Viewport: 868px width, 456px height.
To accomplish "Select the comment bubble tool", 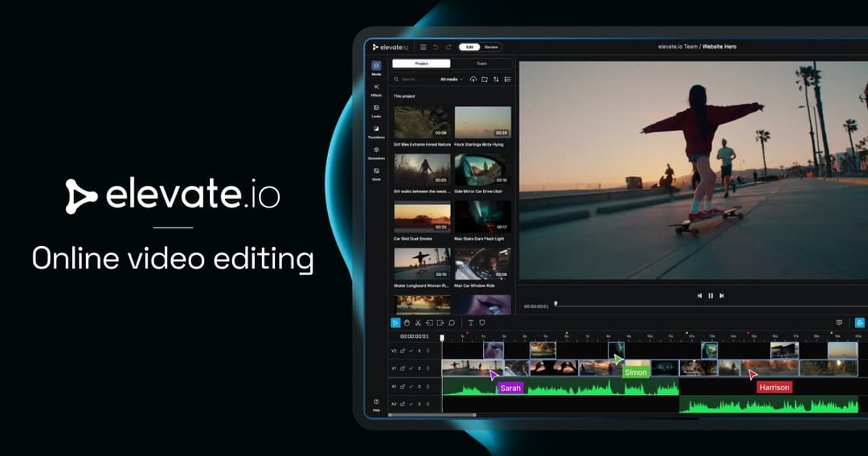I will (452, 322).
